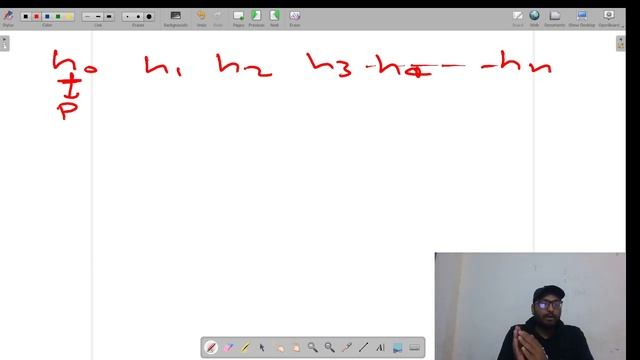Select the scroll page hand tool

pyautogui.click(x=296, y=348)
